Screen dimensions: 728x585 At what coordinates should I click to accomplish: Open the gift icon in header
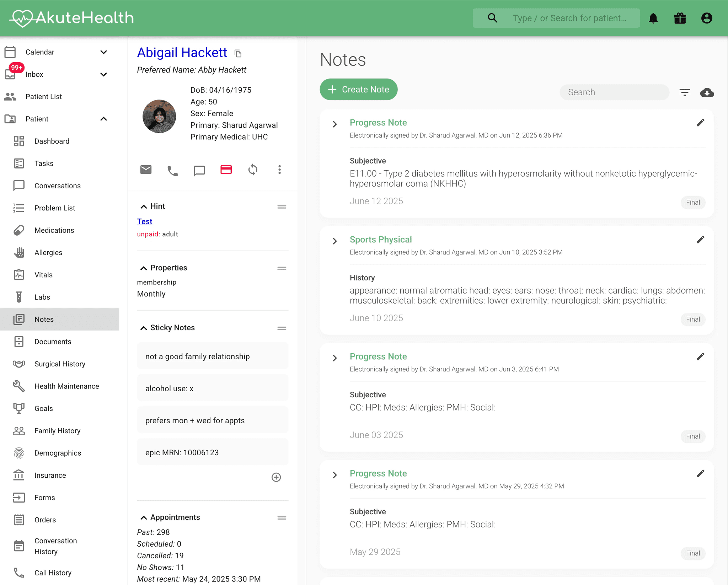[x=680, y=18]
